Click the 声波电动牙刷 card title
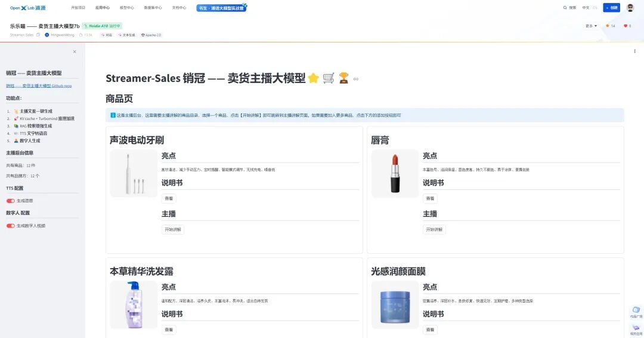 coord(137,140)
